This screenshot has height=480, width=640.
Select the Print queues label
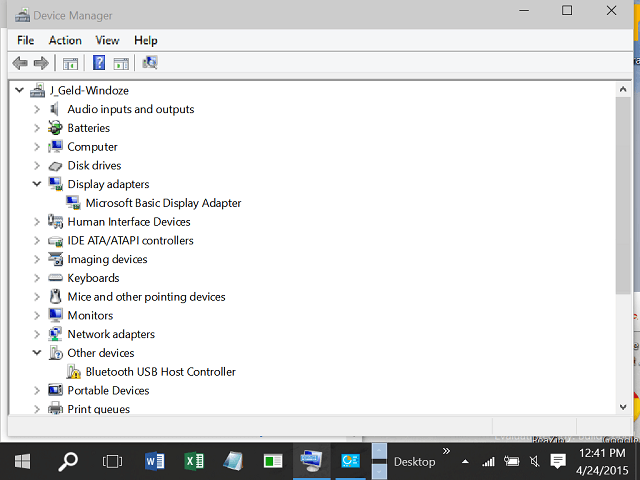pos(99,409)
